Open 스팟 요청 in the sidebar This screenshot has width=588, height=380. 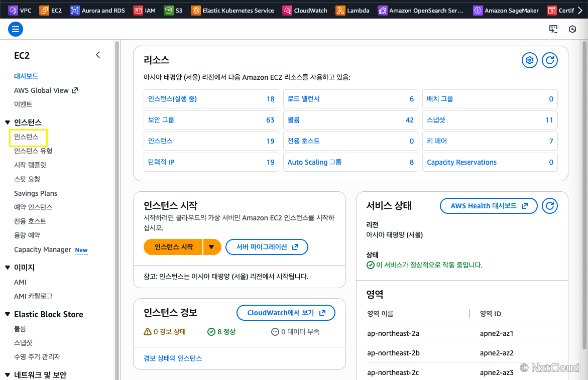(27, 179)
